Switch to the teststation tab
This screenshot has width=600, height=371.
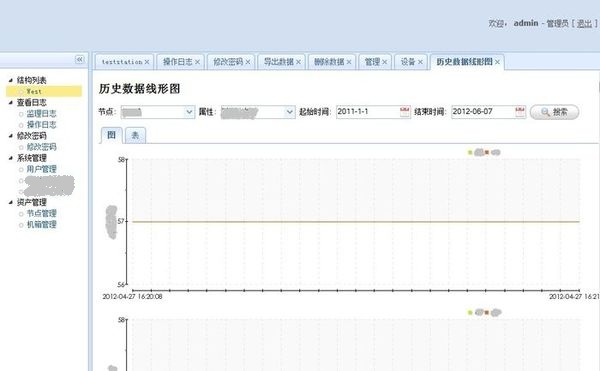pos(122,62)
